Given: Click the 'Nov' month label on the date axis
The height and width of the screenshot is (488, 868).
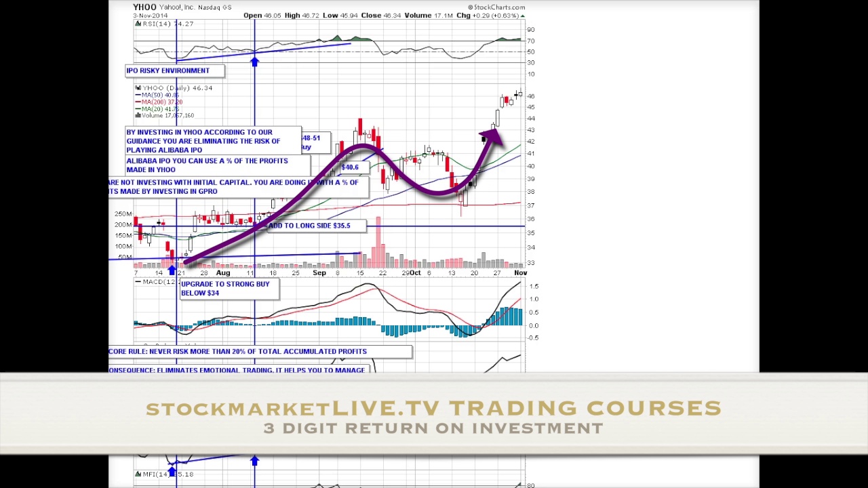Looking at the screenshot, I should 520,273.
